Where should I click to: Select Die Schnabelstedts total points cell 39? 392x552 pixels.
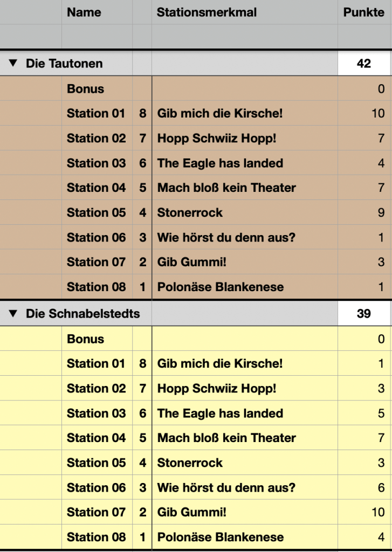pyautogui.click(x=364, y=314)
